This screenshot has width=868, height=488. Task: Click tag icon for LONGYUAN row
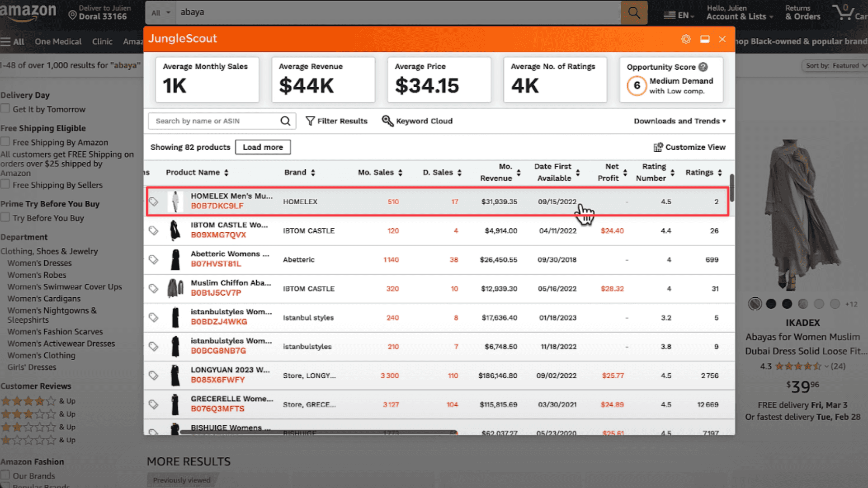[154, 375]
